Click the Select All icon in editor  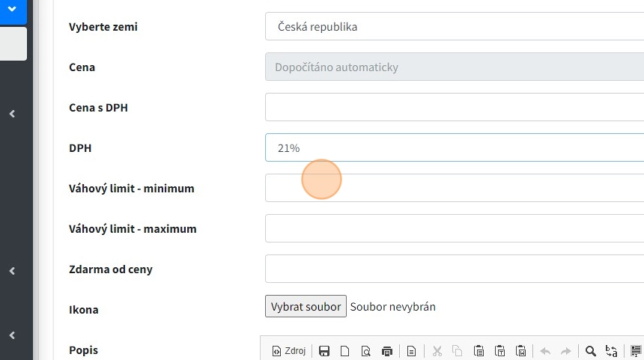[x=636, y=351]
